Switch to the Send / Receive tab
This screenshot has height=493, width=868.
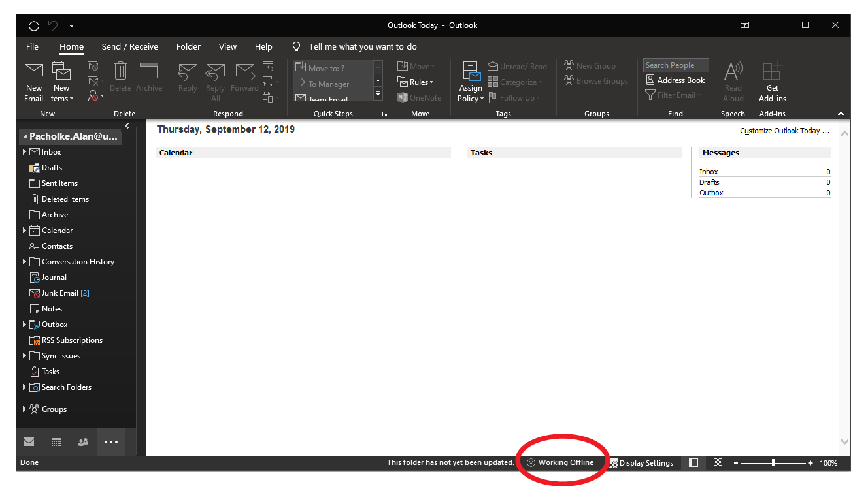(130, 47)
